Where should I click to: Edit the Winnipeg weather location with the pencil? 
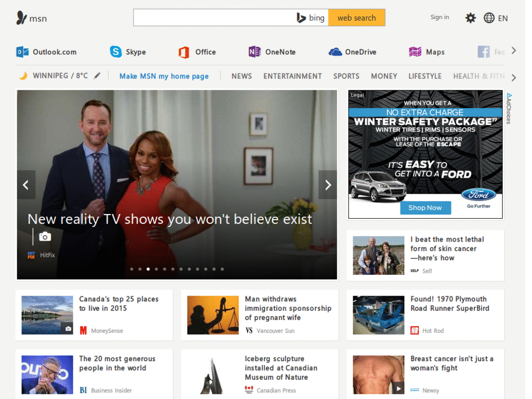pos(97,75)
